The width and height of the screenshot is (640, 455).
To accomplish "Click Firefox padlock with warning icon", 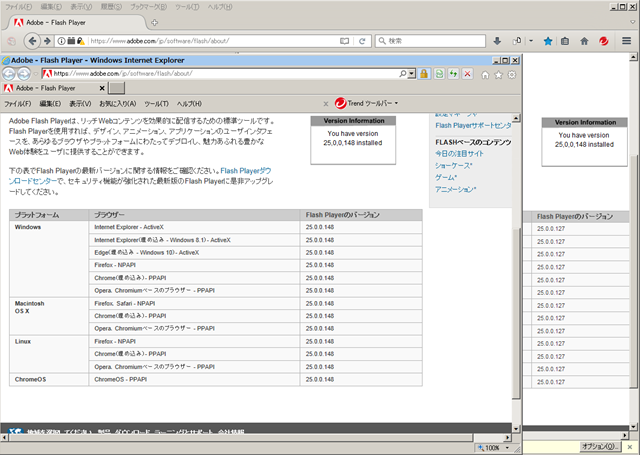I will [x=81, y=41].
